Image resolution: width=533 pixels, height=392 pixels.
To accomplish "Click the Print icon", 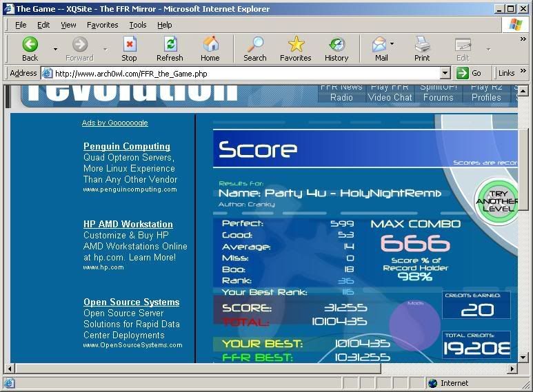I will (422, 45).
